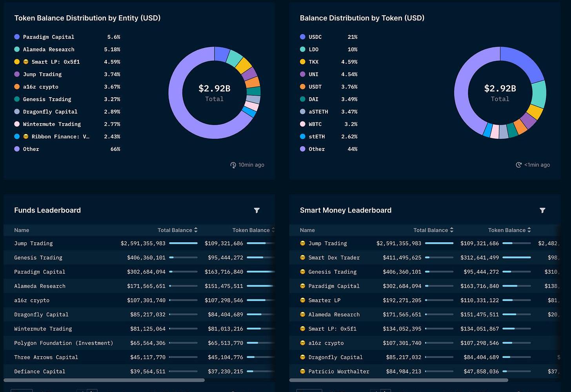Open Jump Trading in Funds Leaderboard
This screenshot has height=392, width=571.
(33, 243)
